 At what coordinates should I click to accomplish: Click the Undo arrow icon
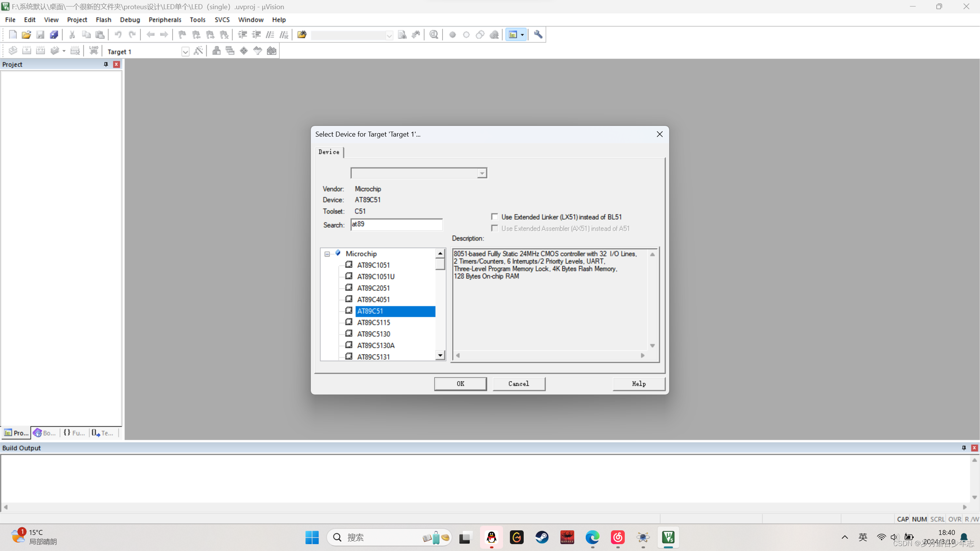coord(118,35)
